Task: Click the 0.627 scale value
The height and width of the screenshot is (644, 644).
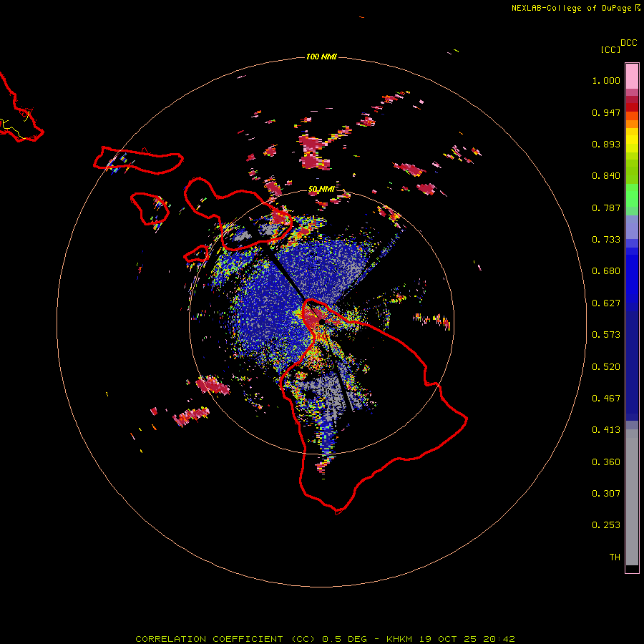Action: pos(606,303)
